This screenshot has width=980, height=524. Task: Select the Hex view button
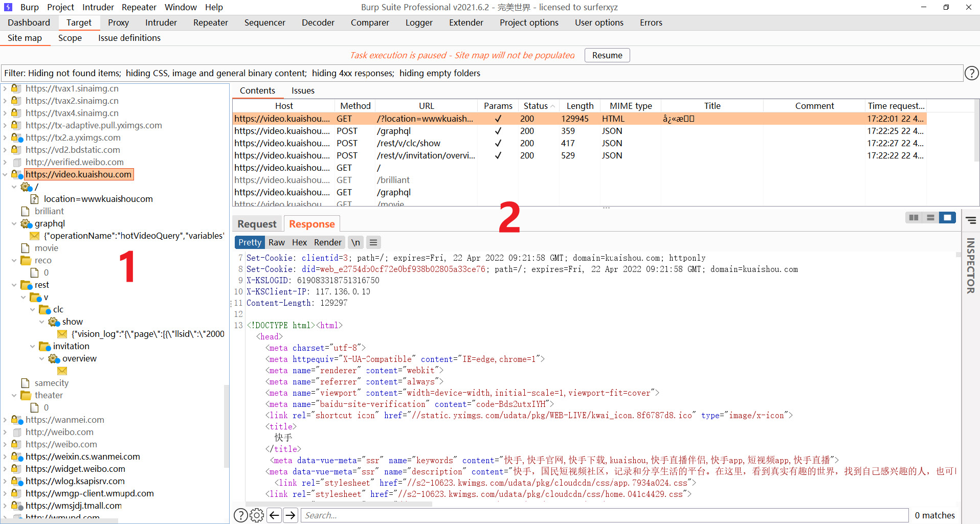[x=299, y=242]
